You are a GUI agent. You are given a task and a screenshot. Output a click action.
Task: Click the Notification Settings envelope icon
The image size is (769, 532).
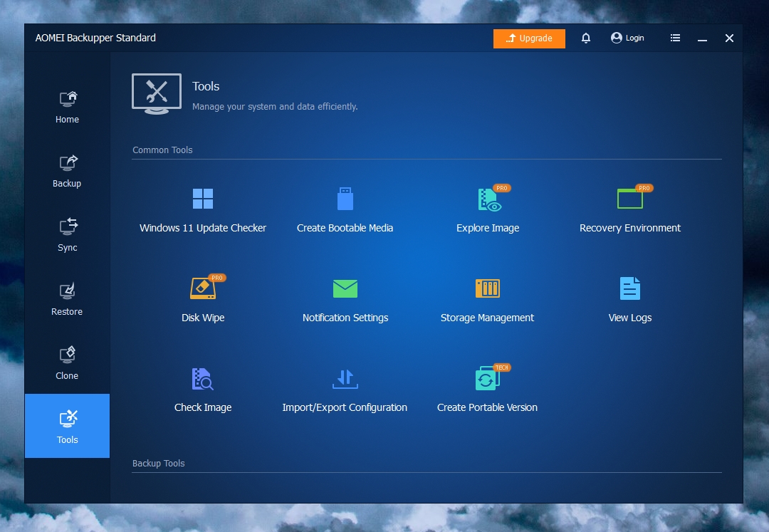tap(345, 289)
